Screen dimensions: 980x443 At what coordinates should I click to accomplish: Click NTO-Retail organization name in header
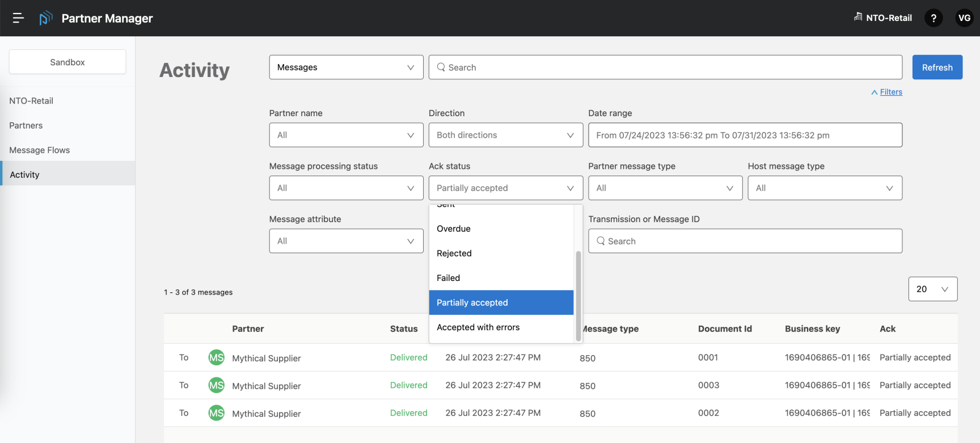889,18
